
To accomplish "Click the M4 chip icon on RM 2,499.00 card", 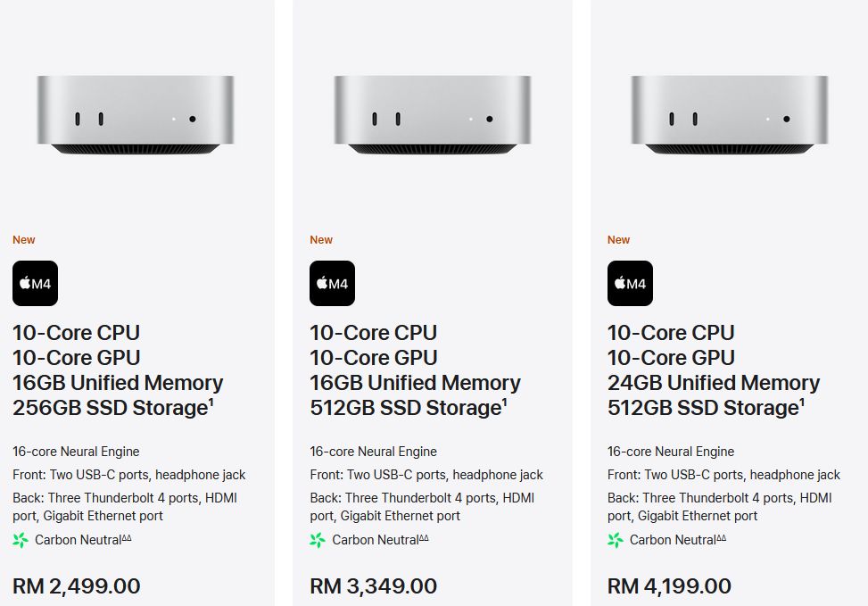I will click(35, 283).
